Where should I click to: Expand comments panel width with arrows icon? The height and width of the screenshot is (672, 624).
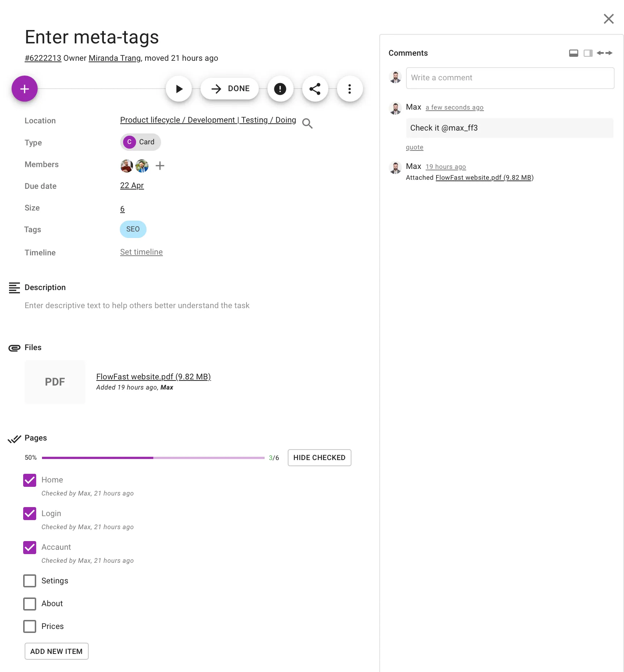[x=604, y=53]
